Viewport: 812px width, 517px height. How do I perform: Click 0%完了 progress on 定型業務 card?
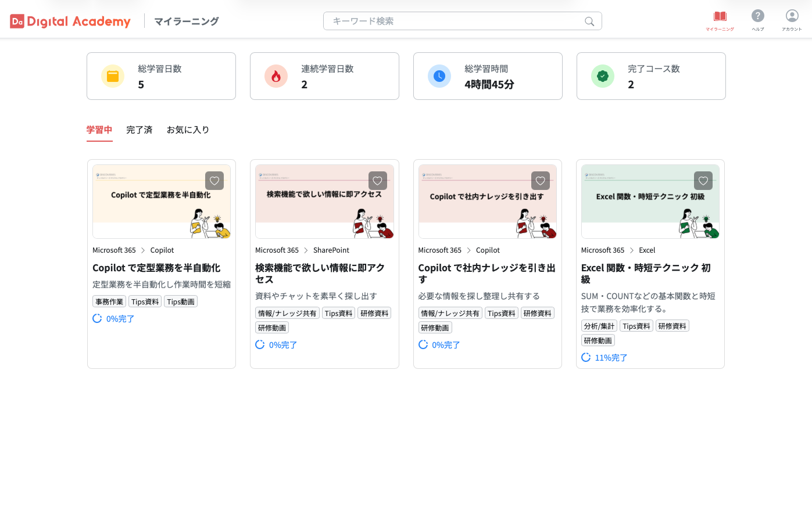(x=113, y=319)
